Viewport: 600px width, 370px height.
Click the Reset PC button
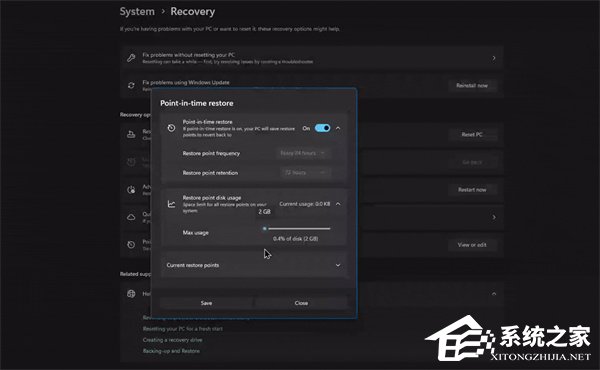click(472, 135)
